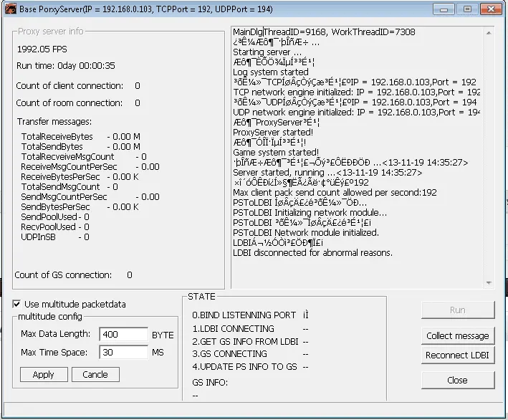The height and width of the screenshot is (420, 508).
Task: Select 'PSToLDBI Network module initialized.' line
Action: coord(306,233)
